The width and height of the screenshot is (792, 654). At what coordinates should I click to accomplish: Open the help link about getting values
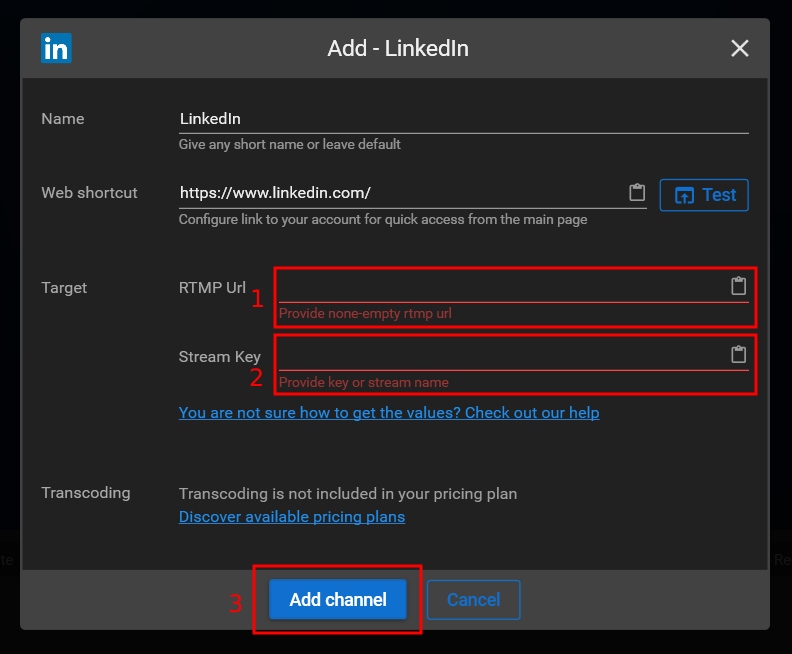389,413
